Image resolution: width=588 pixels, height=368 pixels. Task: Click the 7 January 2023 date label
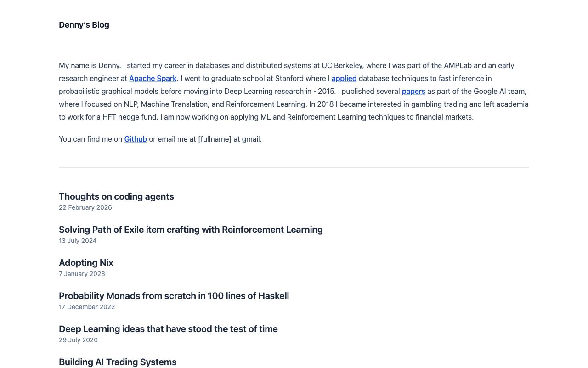click(82, 274)
